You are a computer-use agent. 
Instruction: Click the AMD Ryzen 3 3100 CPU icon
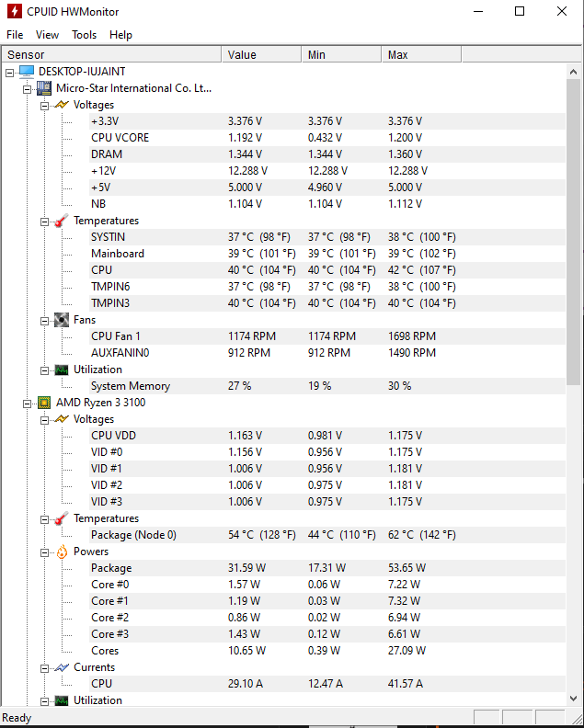point(44,403)
